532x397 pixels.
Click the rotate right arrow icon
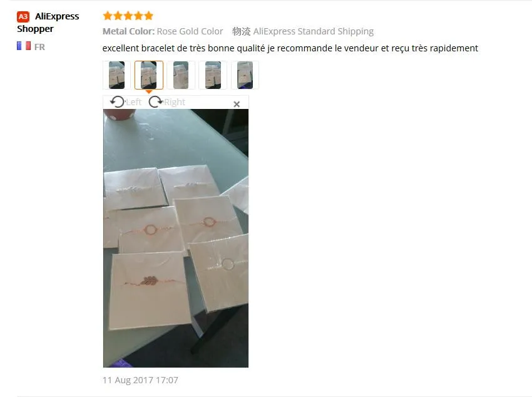[x=156, y=102]
